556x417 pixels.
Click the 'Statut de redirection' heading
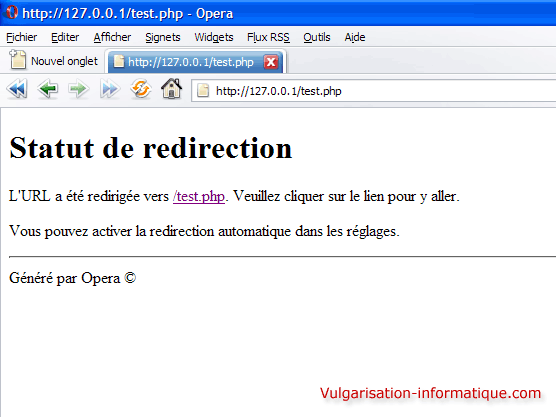[x=151, y=148]
